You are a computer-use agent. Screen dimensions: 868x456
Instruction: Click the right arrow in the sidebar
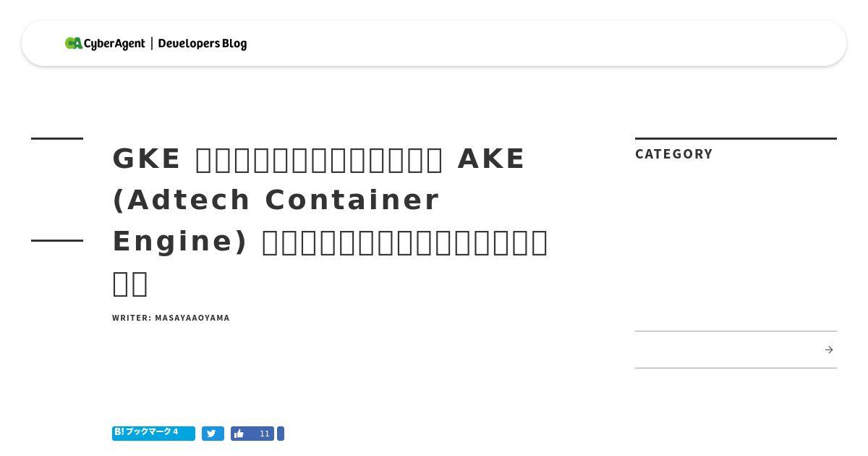(x=829, y=350)
